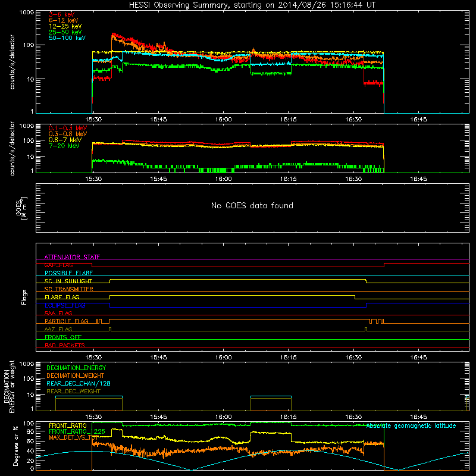Select the BAD_PACKETS flag label

click(65, 345)
